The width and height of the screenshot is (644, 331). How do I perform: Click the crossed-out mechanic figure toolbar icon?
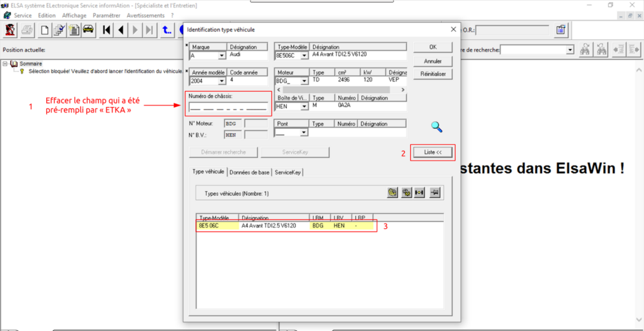pyautogui.click(x=10, y=30)
